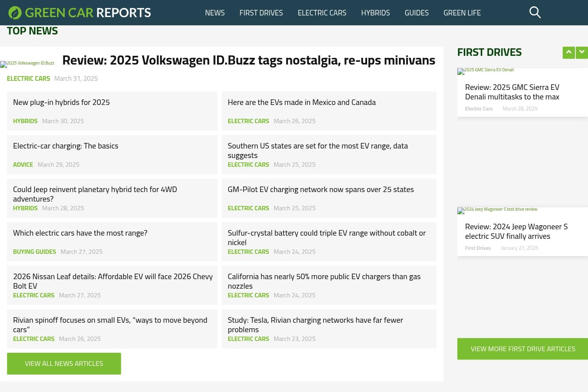Click First Drives tag under Jeep Wagoneer review
Viewport: 588px width, 392px height.
click(478, 248)
